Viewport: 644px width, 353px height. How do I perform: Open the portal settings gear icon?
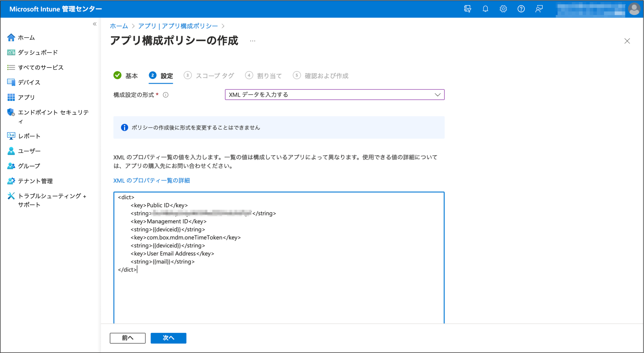click(x=503, y=9)
